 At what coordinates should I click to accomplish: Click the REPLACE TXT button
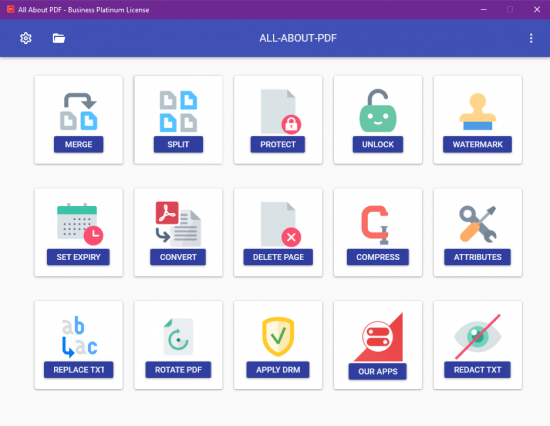(x=79, y=370)
